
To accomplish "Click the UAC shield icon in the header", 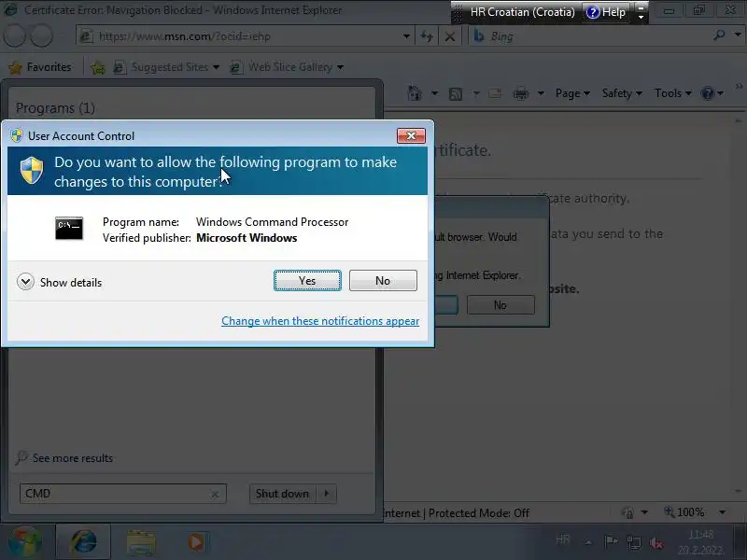I will pos(32,170).
